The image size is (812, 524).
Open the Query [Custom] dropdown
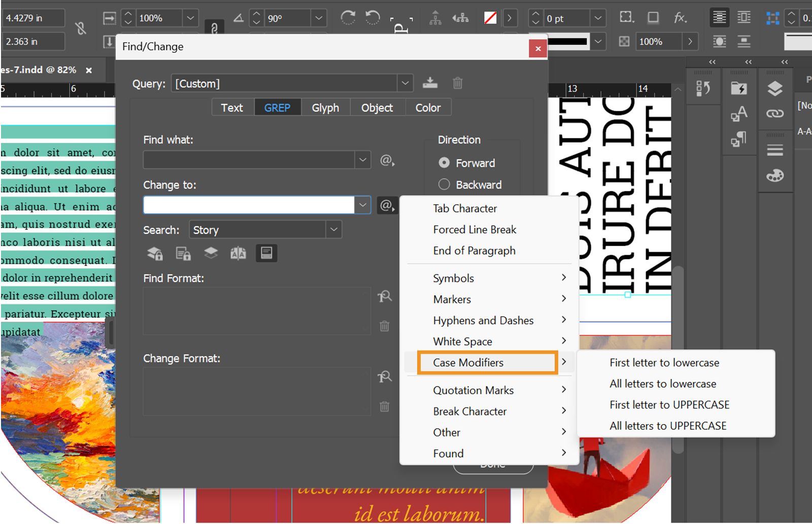pos(405,83)
